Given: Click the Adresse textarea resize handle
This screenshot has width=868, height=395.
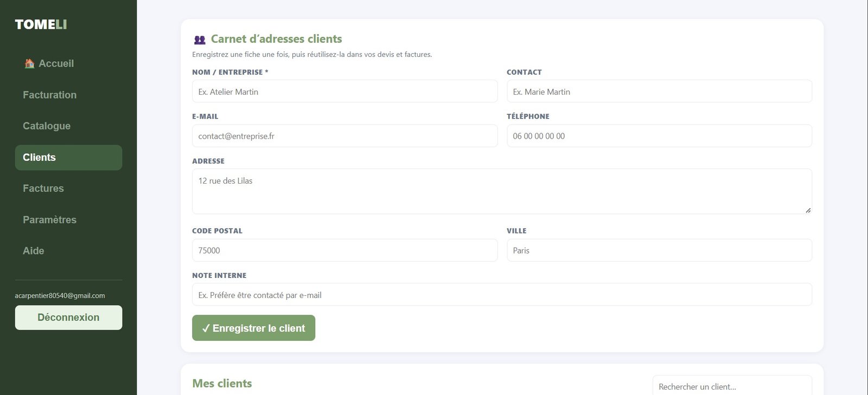Looking at the screenshot, I should (808, 210).
